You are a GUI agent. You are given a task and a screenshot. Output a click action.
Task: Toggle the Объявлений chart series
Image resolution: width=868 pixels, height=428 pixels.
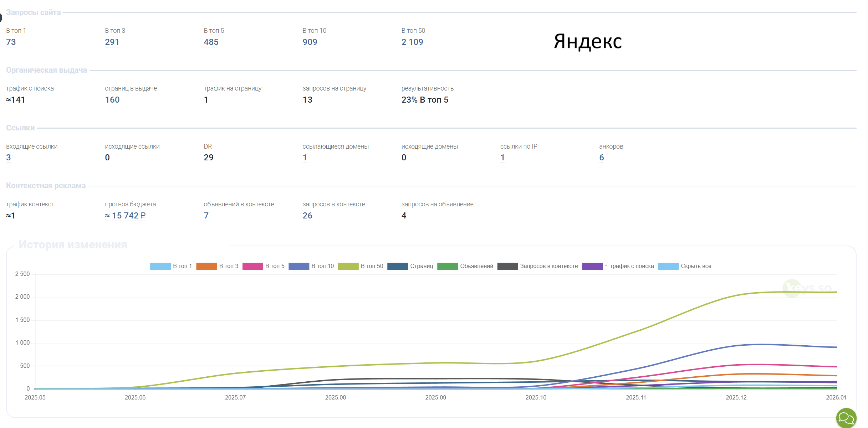click(x=465, y=266)
